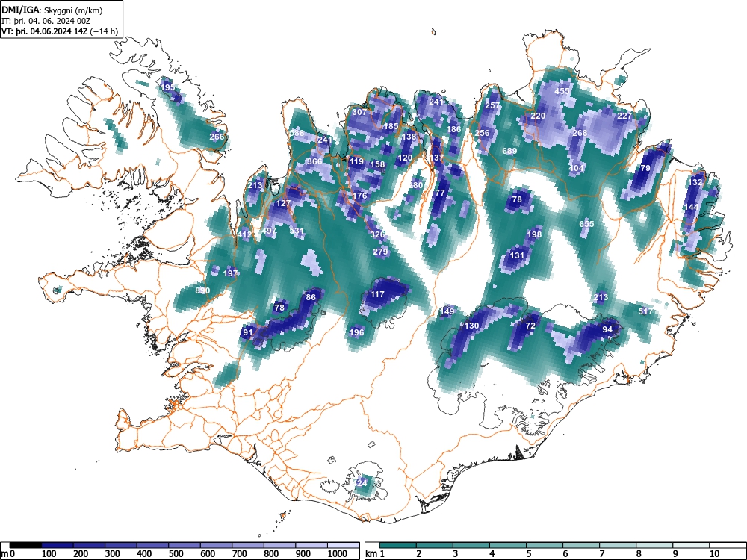The image size is (747, 560).
Task: Click the 'm 0' label of the metre legend
Action: [x=7, y=554]
